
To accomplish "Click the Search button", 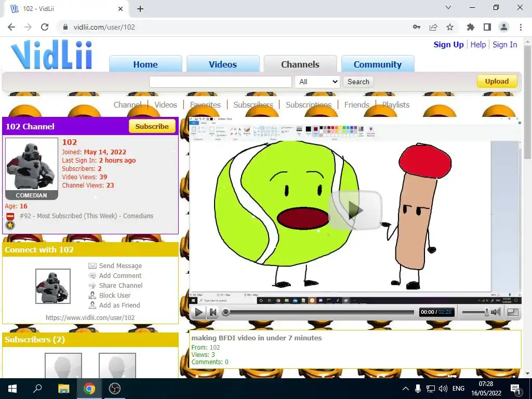I will coord(358,82).
